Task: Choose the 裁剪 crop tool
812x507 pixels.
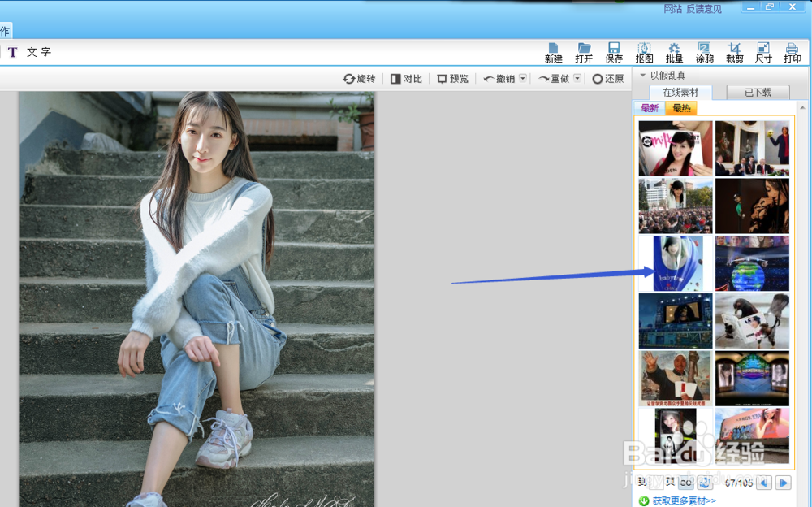Action: pos(734,53)
